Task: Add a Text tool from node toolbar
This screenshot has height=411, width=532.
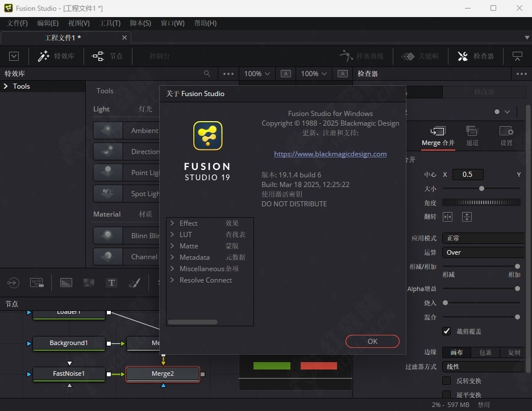Action: pyautogui.click(x=111, y=283)
